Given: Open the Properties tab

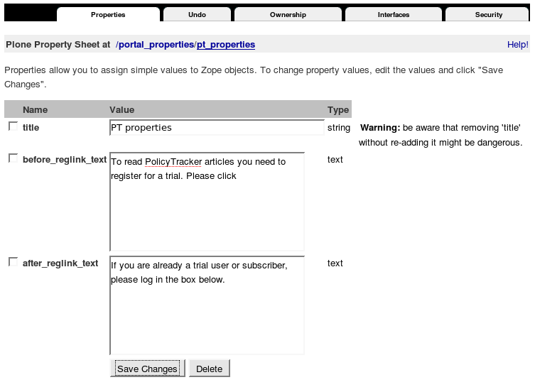Looking at the screenshot, I should pos(108,14).
